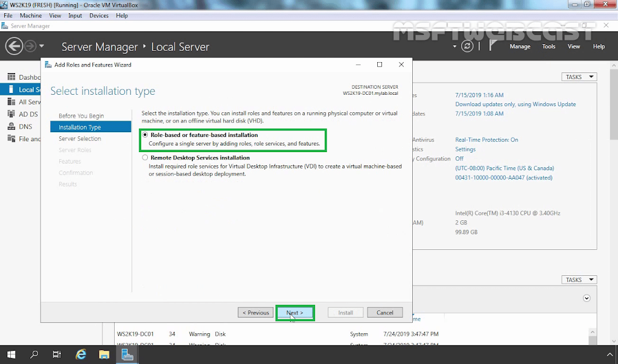Select the File and Storage Services icon
Image resolution: width=618 pixels, height=364 pixels.
point(11,138)
